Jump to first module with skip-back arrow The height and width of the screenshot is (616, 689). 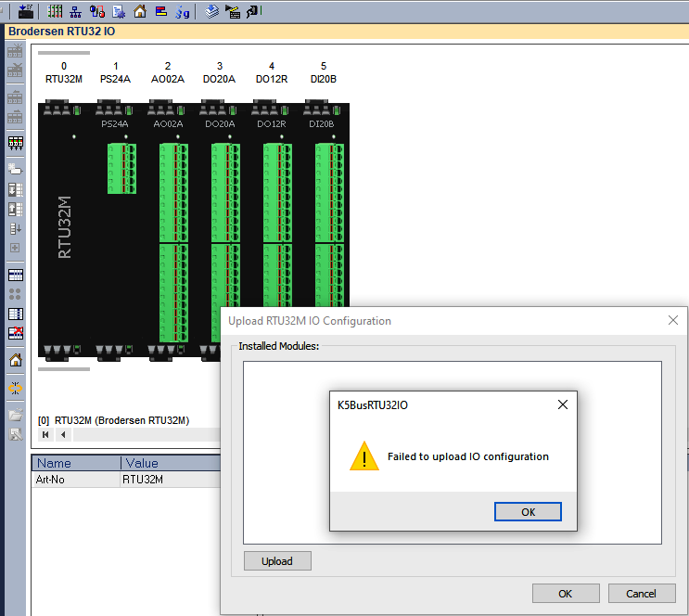45,435
